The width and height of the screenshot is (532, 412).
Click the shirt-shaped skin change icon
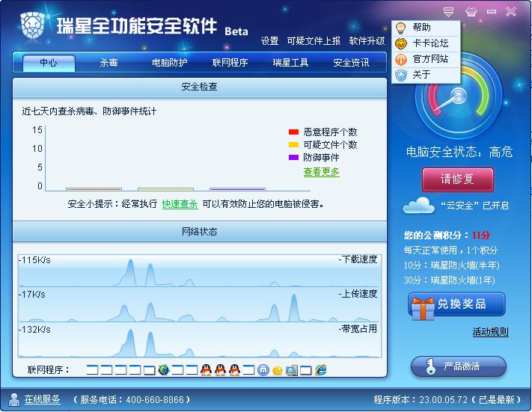pyautogui.click(x=471, y=12)
